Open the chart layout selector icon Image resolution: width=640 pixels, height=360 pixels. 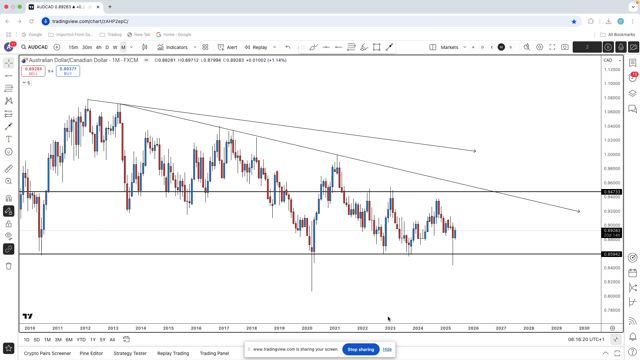coord(433,47)
